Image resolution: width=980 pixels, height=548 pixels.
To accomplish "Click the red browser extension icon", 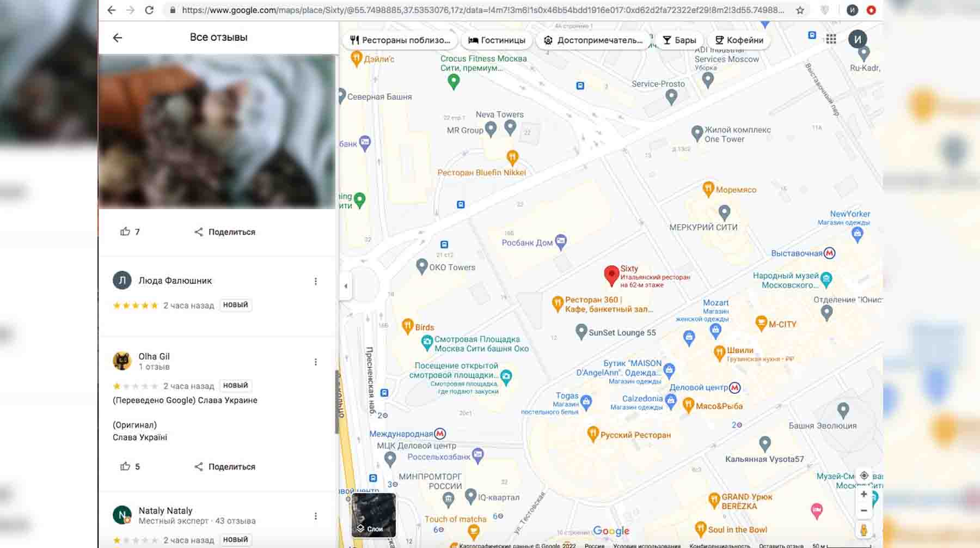I will [871, 10].
